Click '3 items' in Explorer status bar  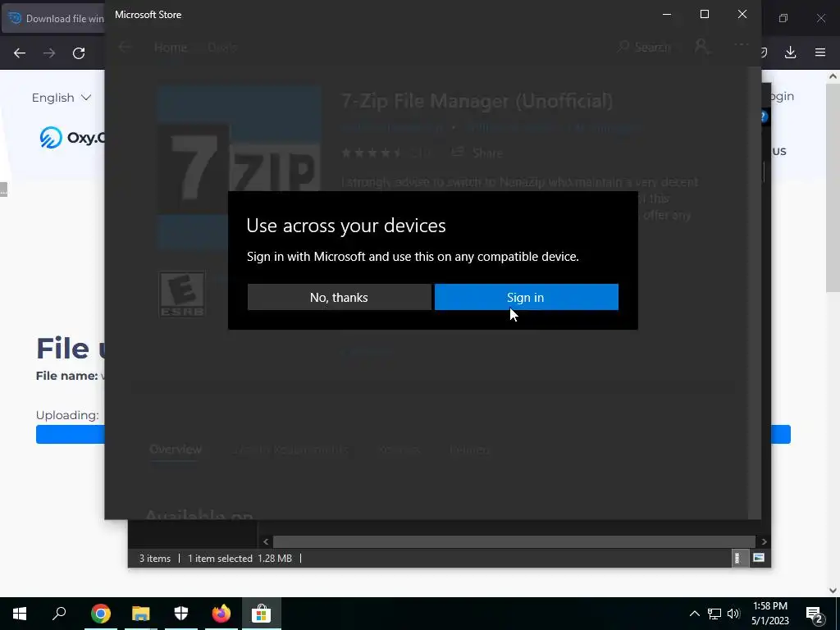point(155,558)
